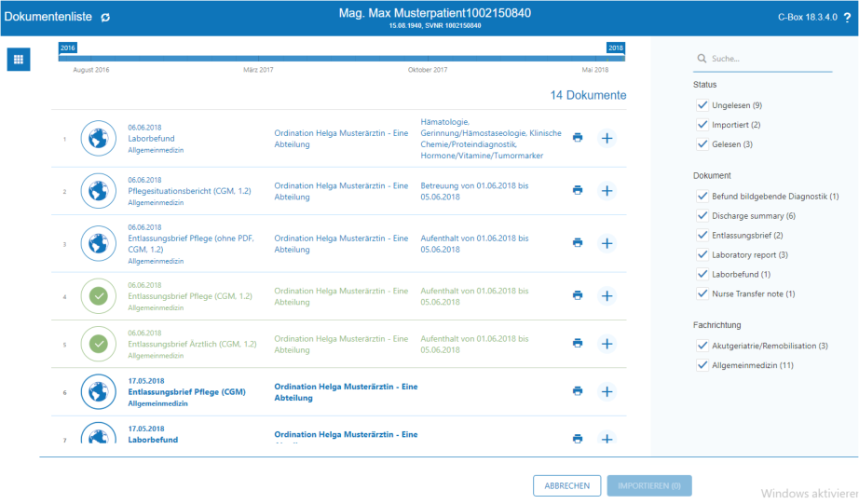Image resolution: width=859 pixels, height=504 pixels.
Task: Select the 2018 timeline end marker
Action: 615,48
